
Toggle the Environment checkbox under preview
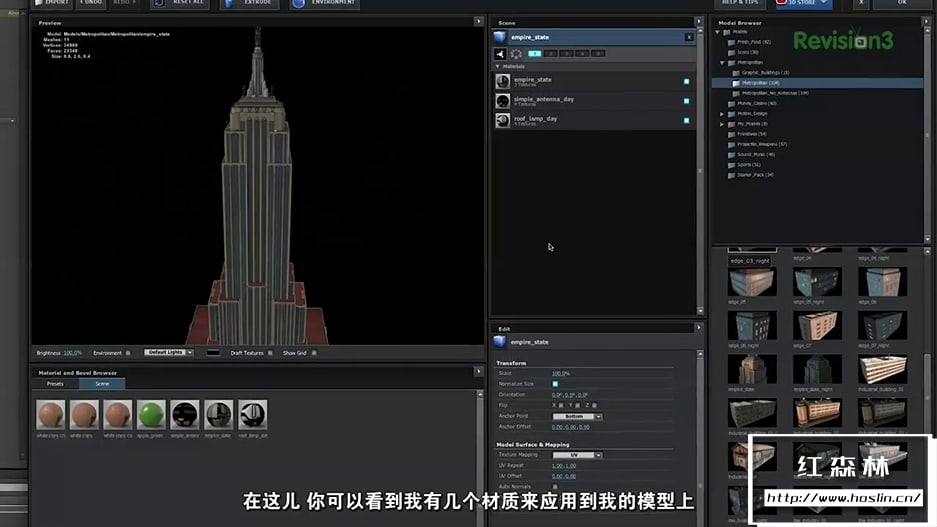coord(128,353)
